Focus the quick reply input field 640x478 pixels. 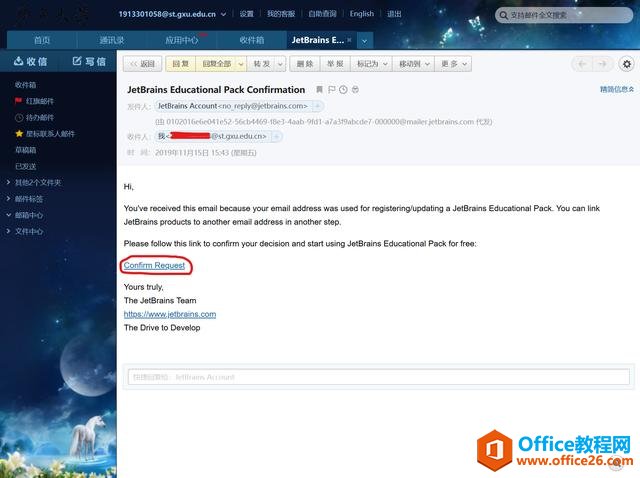coord(378,377)
